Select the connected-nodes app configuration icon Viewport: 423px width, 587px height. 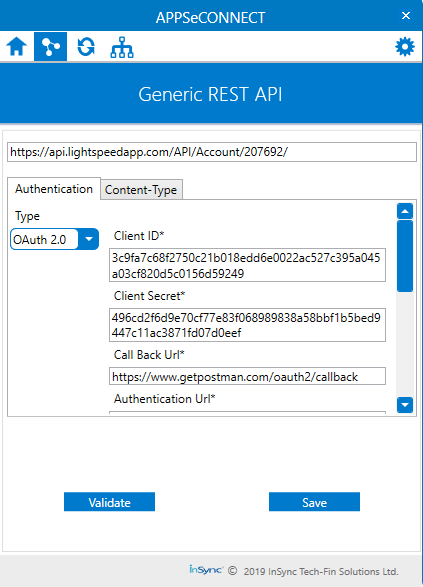[51, 47]
